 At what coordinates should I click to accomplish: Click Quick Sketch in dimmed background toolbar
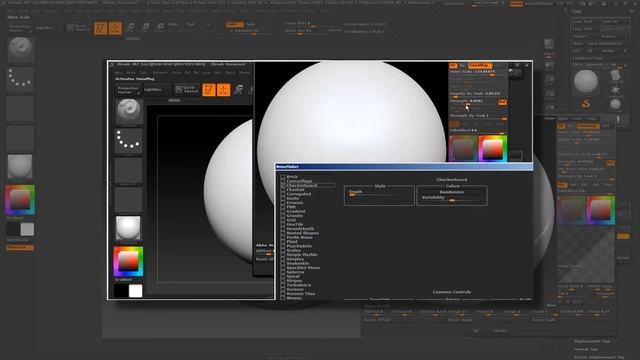pos(78,28)
